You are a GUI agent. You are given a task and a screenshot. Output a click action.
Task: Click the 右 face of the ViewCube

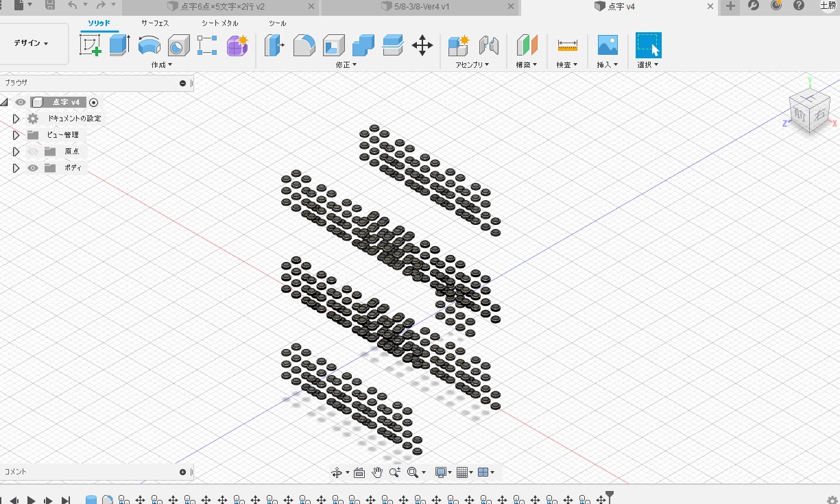tap(819, 115)
